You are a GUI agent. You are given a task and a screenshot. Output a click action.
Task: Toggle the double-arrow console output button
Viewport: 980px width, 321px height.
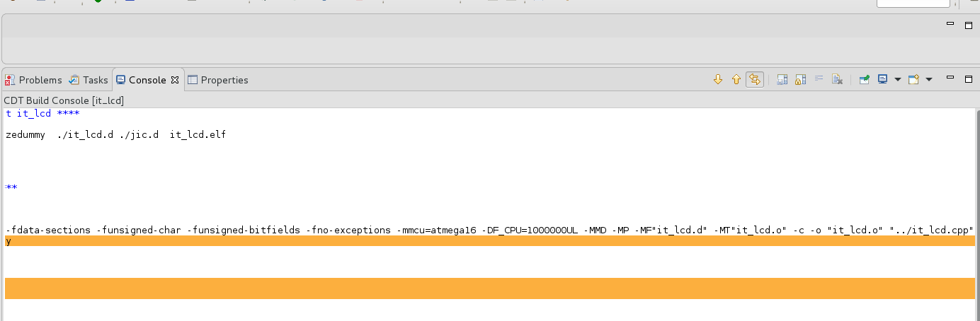(755, 80)
